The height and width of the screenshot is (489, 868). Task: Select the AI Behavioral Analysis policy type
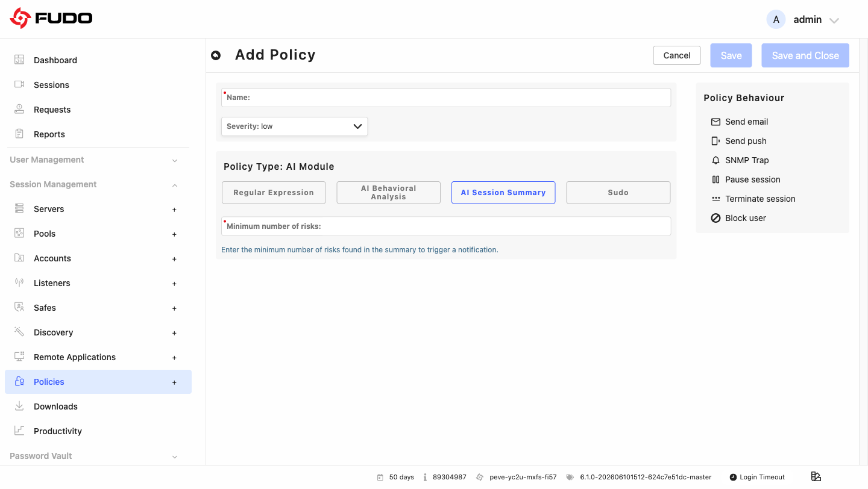tap(388, 193)
